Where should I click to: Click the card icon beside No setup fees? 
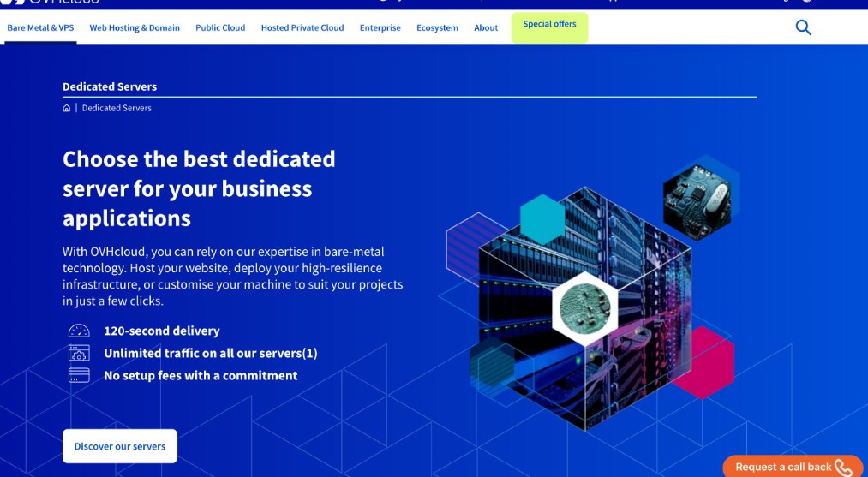pyautogui.click(x=79, y=375)
